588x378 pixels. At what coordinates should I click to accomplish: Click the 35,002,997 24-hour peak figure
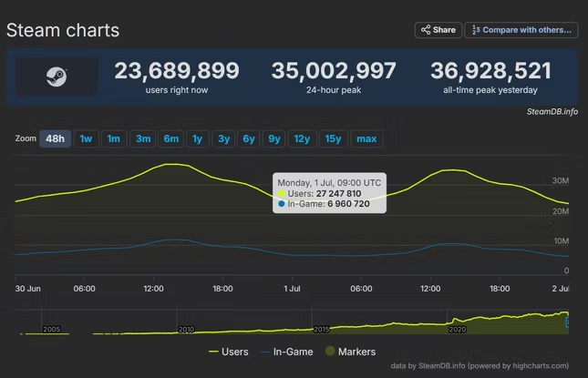[334, 71]
